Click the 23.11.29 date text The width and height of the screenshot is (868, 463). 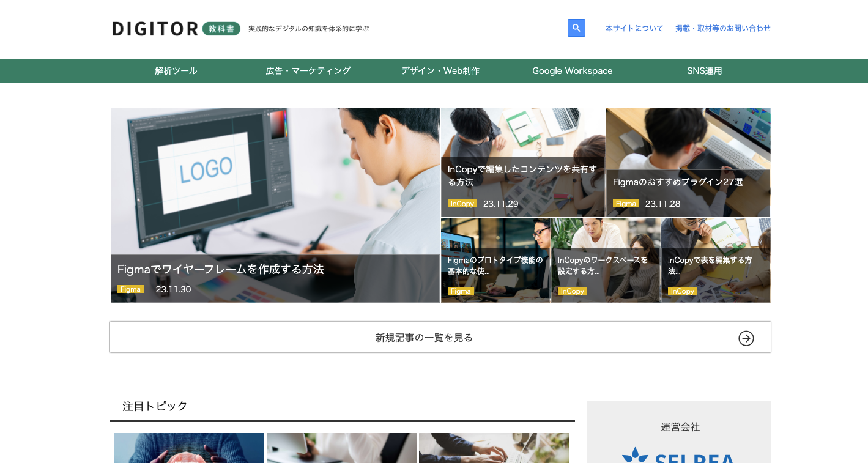pyautogui.click(x=500, y=204)
